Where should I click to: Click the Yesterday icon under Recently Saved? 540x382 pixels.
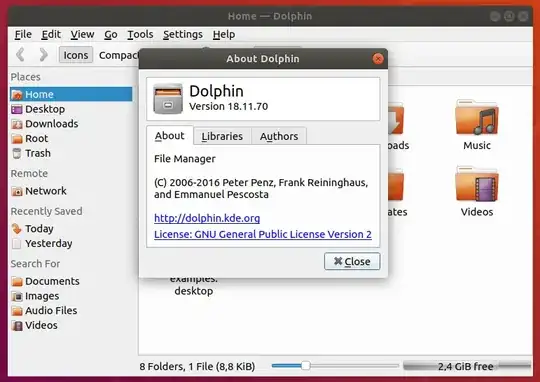(x=17, y=244)
